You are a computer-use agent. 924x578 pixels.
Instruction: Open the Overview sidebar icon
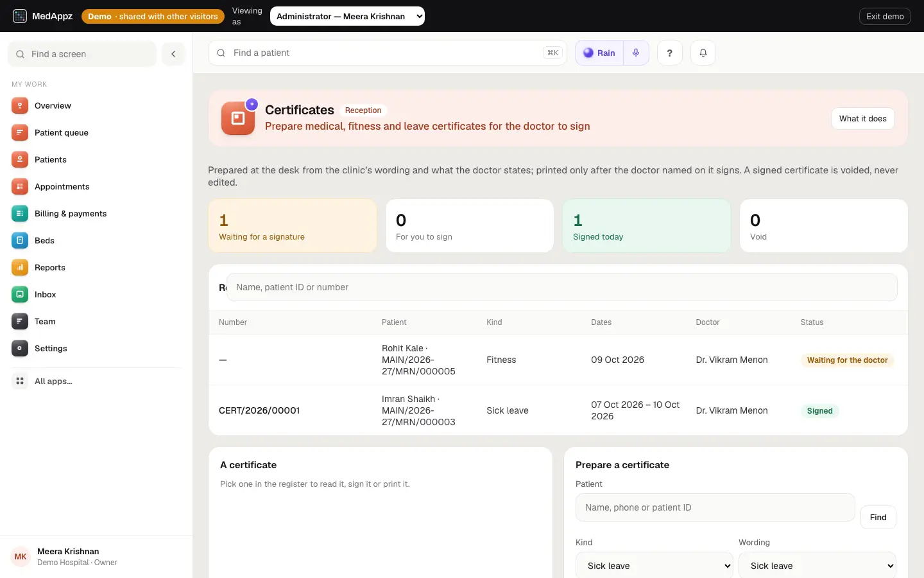tap(20, 105)
